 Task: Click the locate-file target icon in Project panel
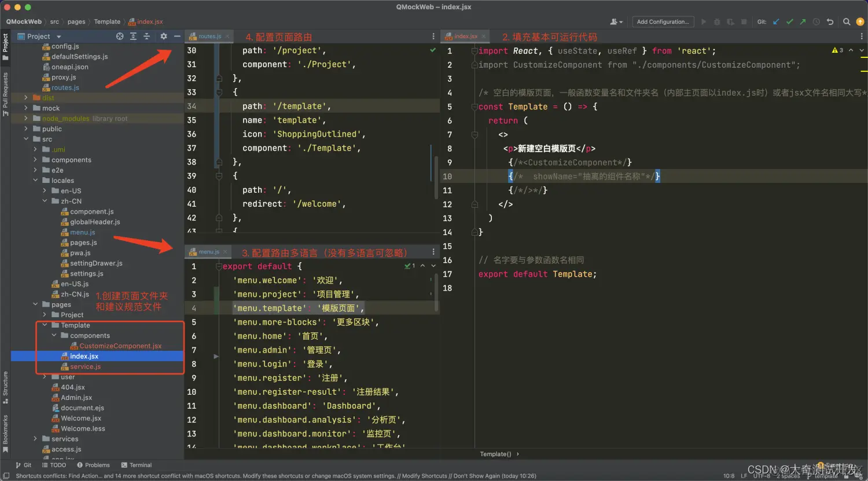(x=120, y=36)
